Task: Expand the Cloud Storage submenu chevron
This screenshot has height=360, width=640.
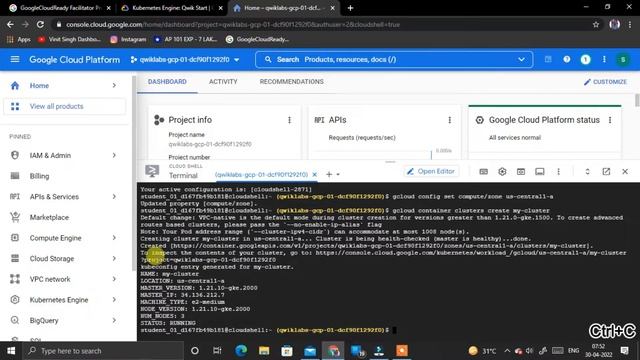Action: pos(114,259)
